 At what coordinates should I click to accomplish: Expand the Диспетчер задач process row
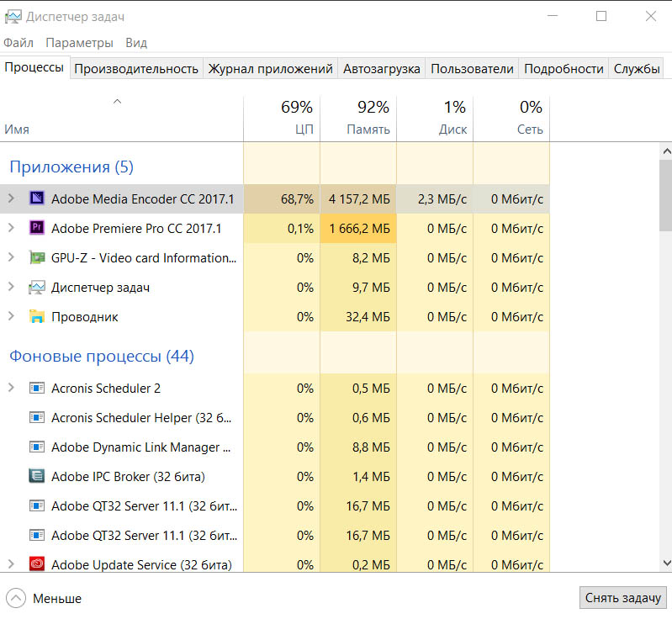tap(11, 287)
